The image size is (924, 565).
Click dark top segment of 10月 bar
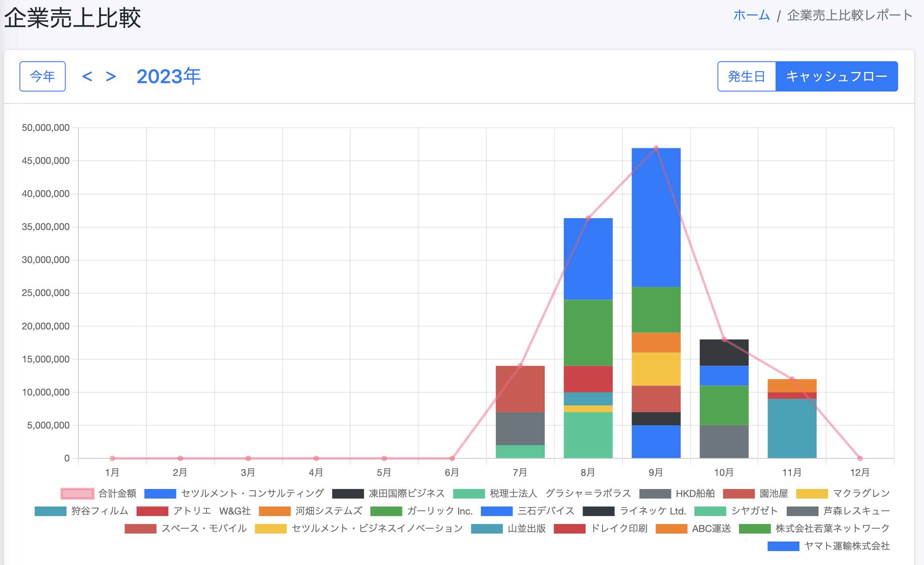tap(724, 353)
